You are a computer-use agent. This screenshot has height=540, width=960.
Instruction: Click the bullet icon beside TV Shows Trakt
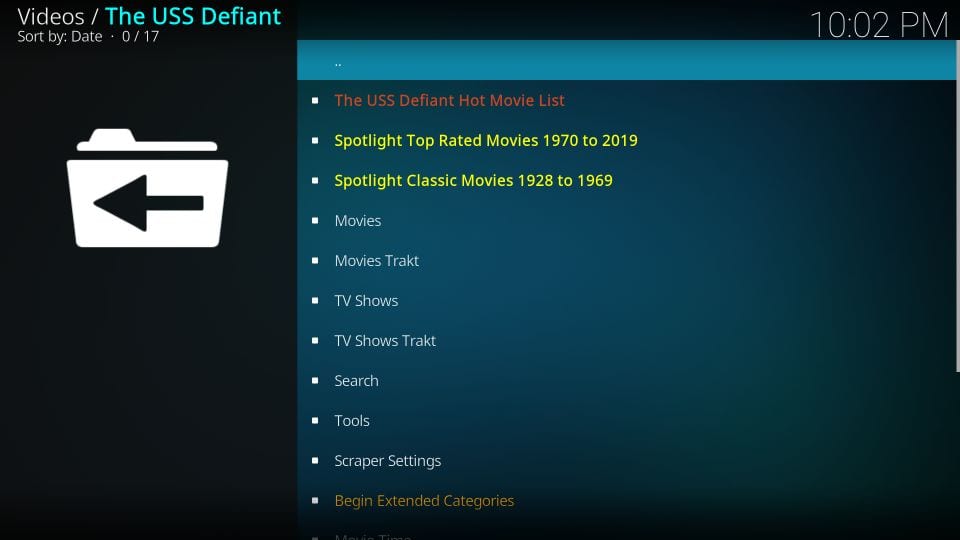pos(315,341)
